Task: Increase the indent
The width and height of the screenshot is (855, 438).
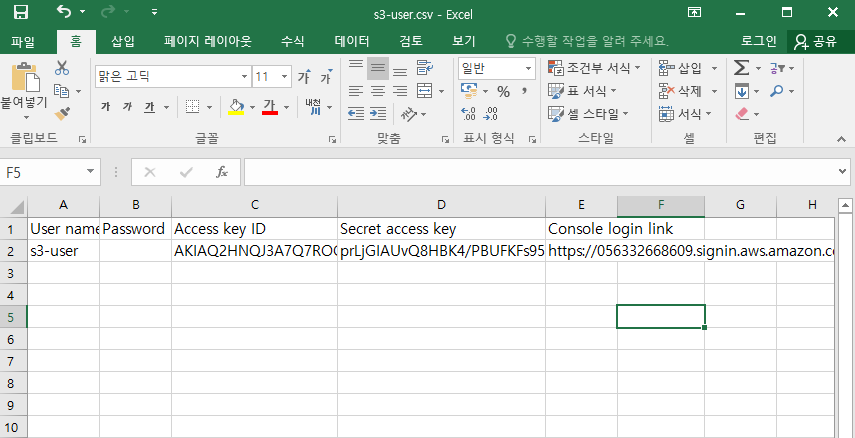Action: (377, 113)
